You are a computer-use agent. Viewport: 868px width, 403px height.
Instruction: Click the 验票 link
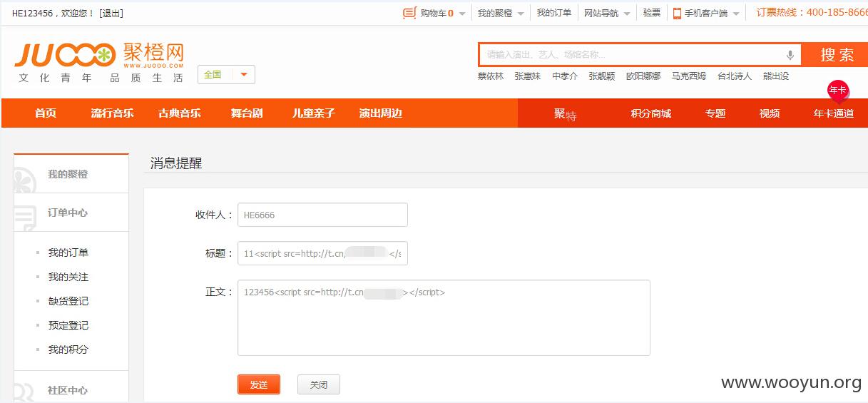(652, 13)
